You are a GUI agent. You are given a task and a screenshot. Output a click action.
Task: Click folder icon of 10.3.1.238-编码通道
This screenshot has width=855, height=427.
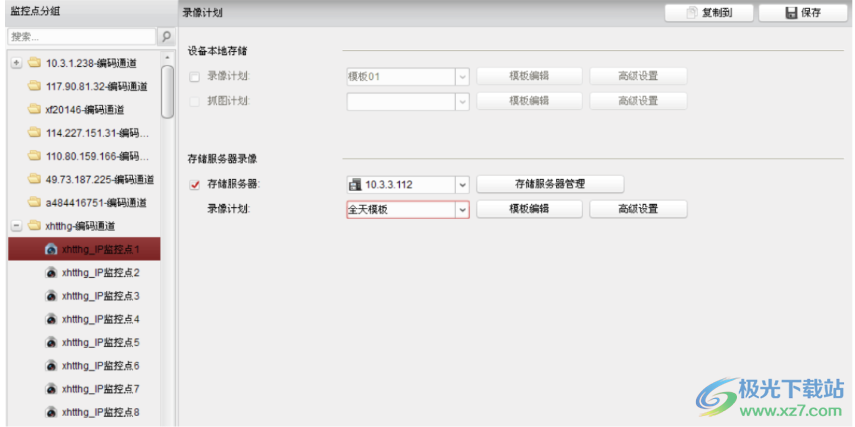pos(35,63)
